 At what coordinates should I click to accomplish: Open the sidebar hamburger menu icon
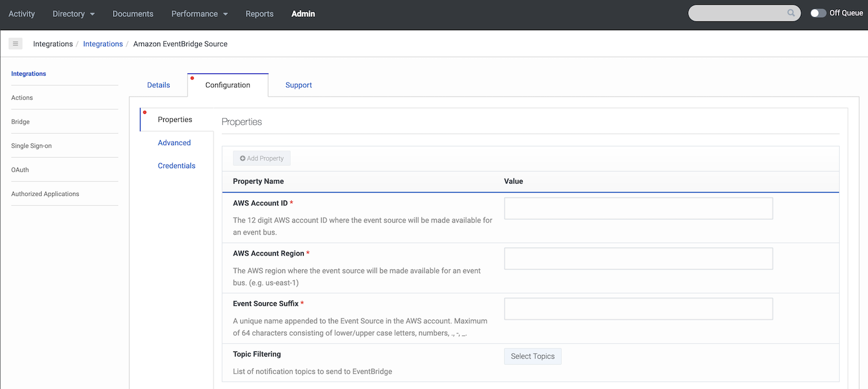[15, 43]
